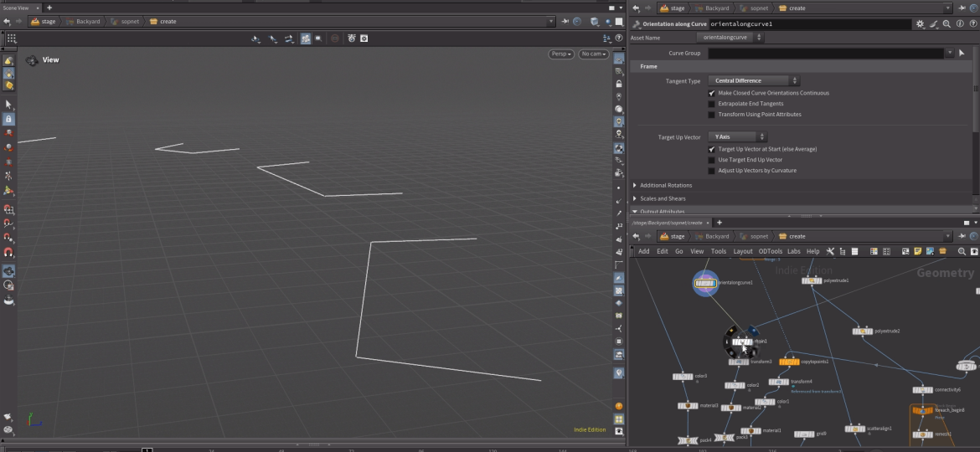Viewport: 980px width, 452px height.
Task: Open the network editor tools wrench icon
Action: [x=830, y=251]
